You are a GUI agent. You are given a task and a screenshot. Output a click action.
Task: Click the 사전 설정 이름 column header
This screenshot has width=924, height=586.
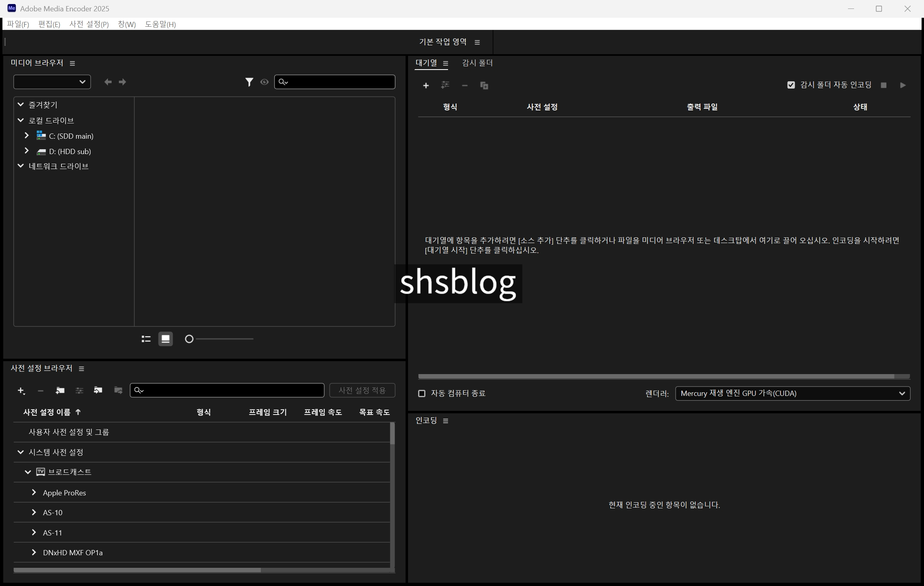tap(47, 412)
